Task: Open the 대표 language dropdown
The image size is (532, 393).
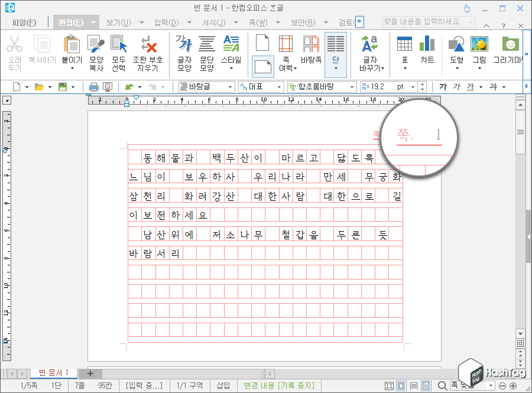Action: pos(279,87)
